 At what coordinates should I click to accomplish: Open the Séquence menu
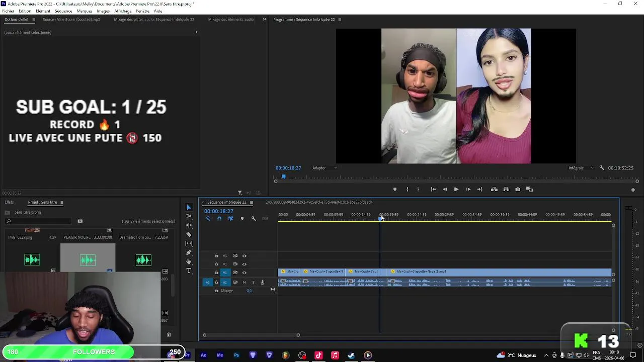click(x=63, y=11)
